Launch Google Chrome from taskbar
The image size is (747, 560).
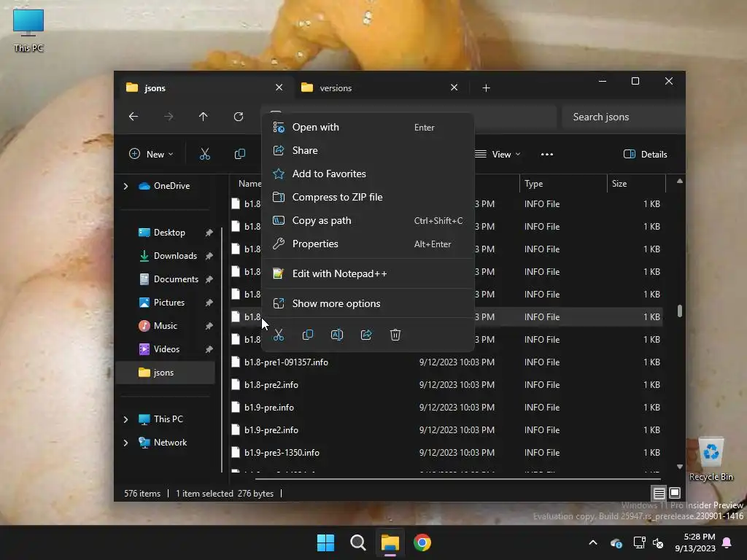tap(422, 542)
